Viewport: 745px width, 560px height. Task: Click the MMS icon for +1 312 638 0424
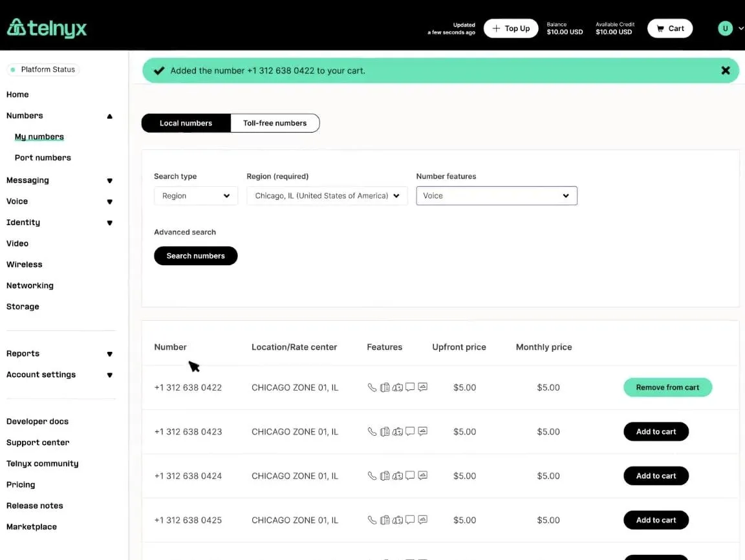(x=422, y=475)
